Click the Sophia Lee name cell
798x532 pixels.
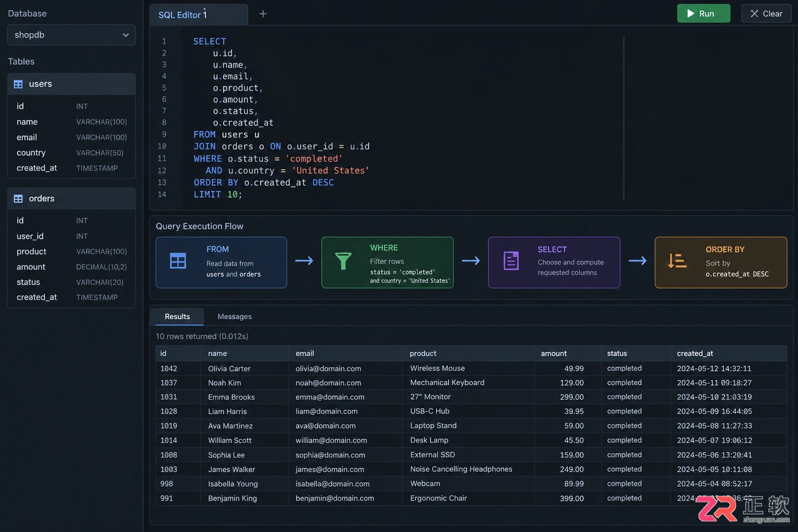point(226,455)
